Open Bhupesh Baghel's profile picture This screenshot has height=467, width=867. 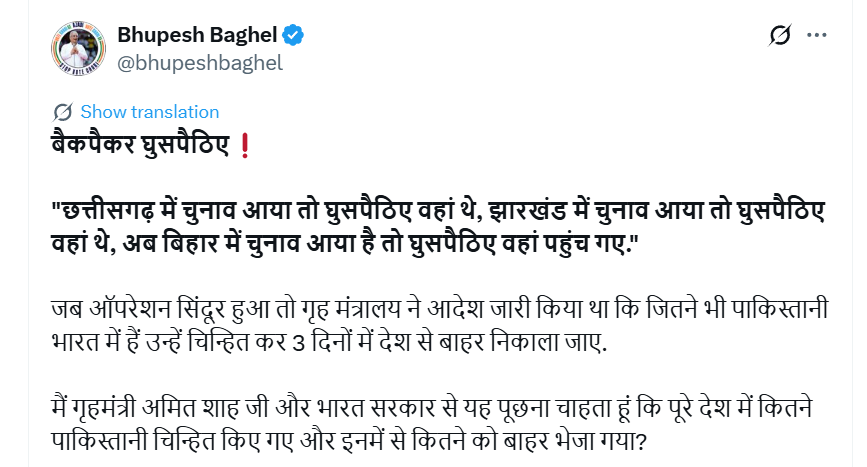pos(78,48)
